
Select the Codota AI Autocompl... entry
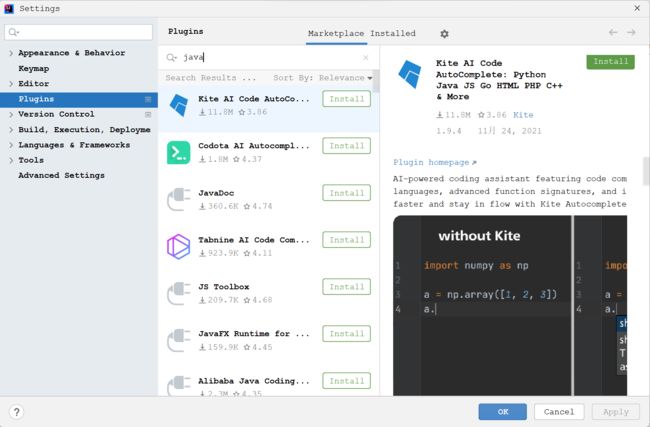pos(254,146)
